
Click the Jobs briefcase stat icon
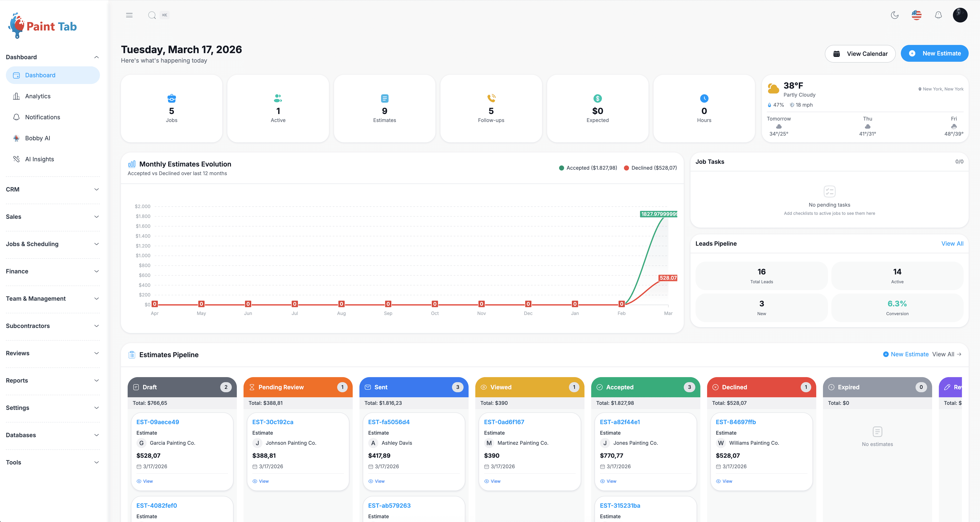[x=172, y=98]
